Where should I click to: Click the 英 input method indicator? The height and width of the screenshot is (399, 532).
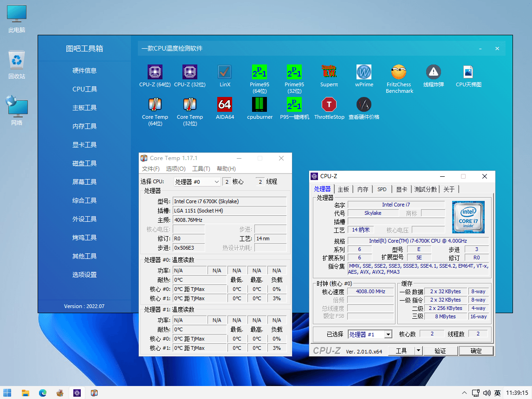point(497,393)
